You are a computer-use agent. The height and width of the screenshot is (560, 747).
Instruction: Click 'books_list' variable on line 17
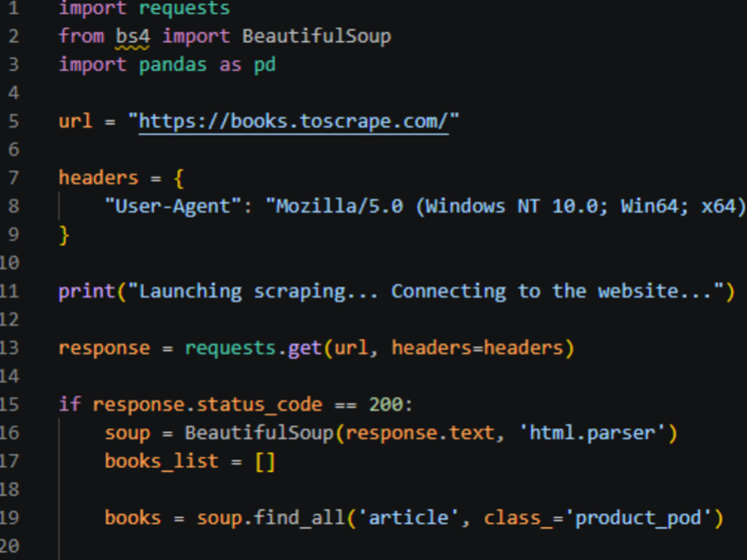[x=161, y=461]
